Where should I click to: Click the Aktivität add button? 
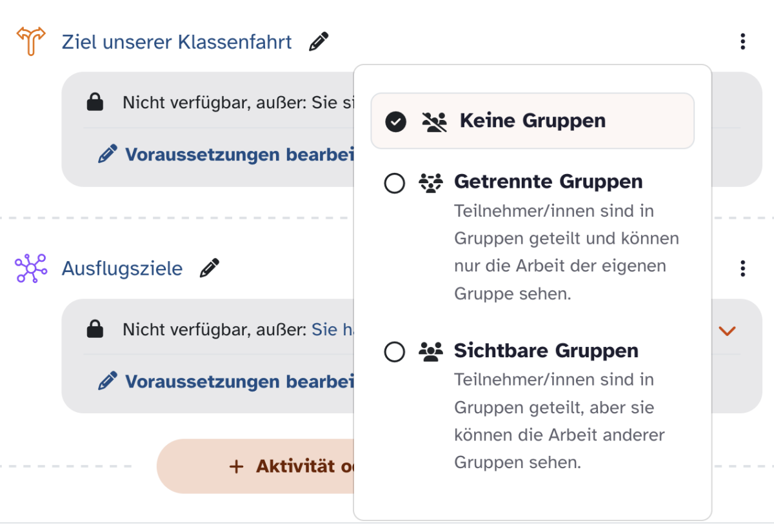coord(255,466)
